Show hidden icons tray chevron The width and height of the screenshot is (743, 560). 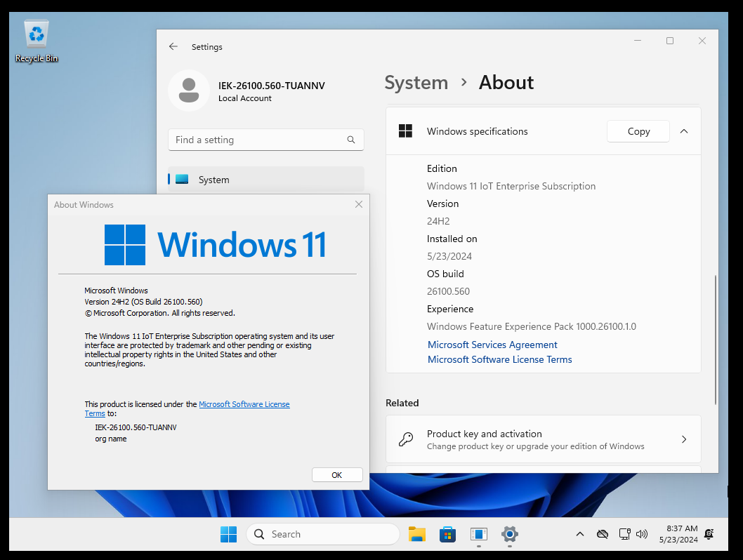point(579,535)
